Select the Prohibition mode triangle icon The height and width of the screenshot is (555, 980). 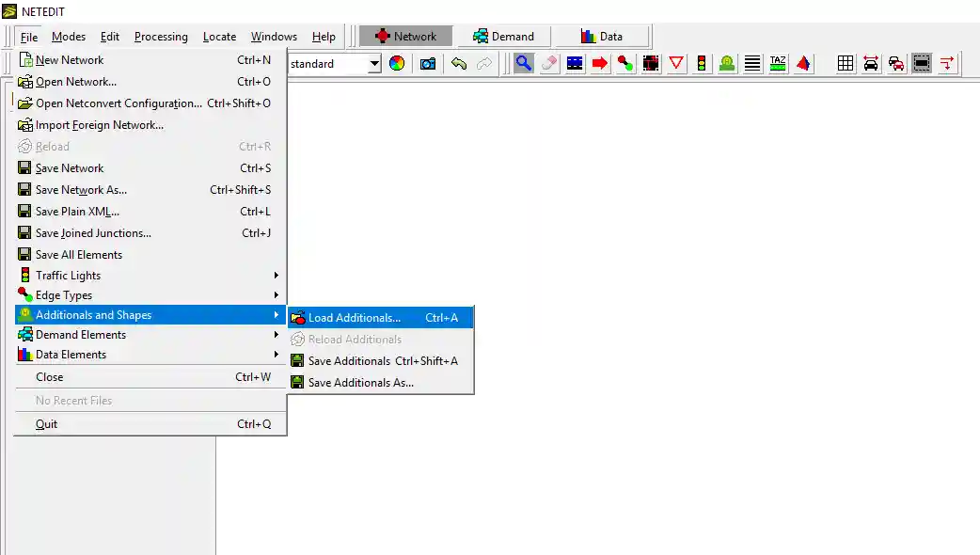[676, 63]
